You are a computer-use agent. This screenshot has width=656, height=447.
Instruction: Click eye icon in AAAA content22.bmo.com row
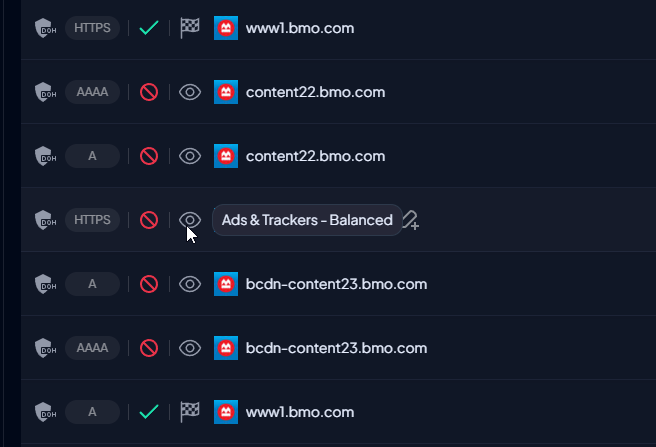[x=190, y=92]
